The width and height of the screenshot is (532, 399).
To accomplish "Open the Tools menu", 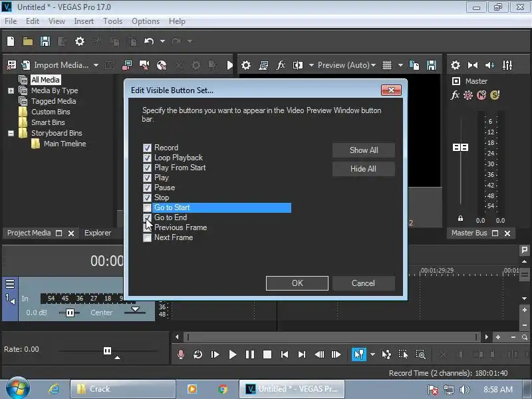I will 112,21.
